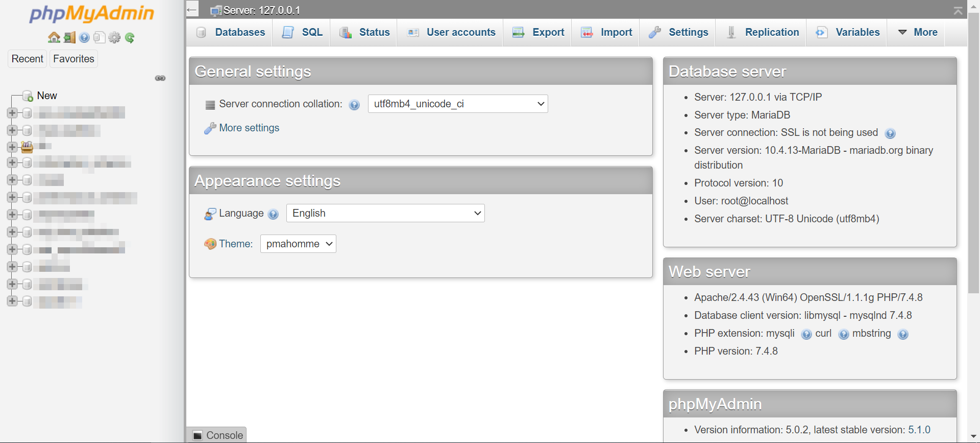Open the More settings link
This screenshot has width=980, height=443.
tap(249, 128)
